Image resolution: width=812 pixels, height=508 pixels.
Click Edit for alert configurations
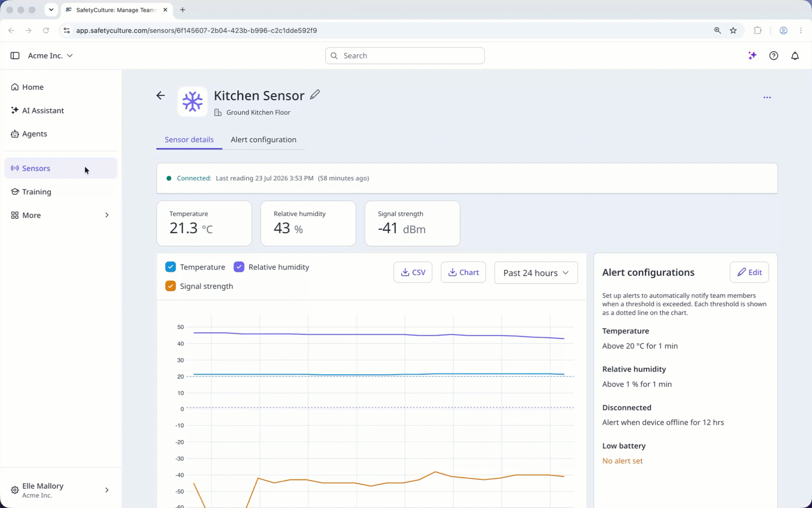pos(749,272)
